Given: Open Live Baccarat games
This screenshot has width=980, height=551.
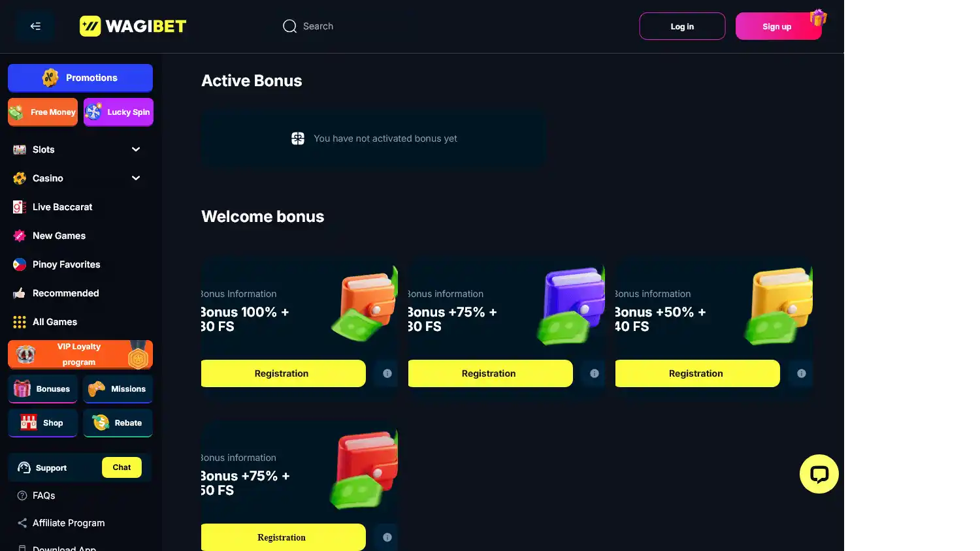Looking at the screenshot, I should pyautogui.click(x=62, y=206).
